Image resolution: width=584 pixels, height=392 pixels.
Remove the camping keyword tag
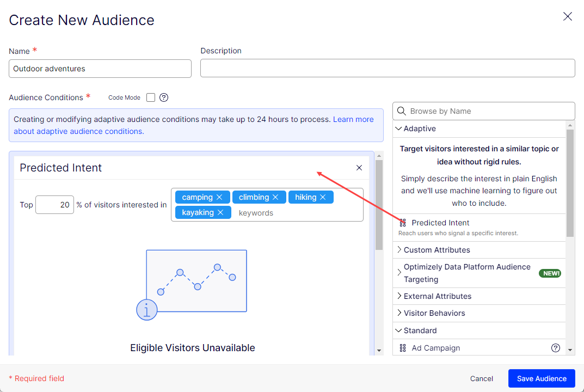[x=219, y=197]
